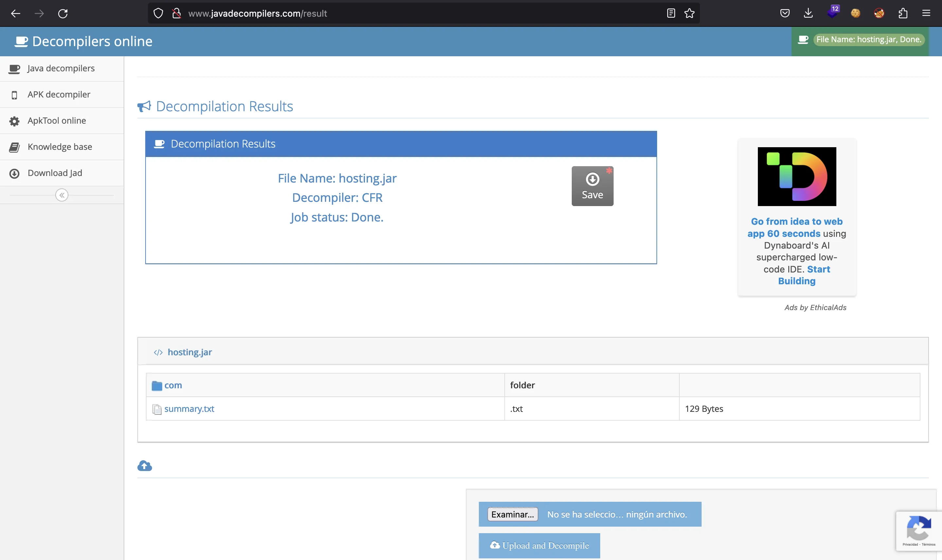Open ApkTool online in sidebar
942x560 pixels.
point(62,121)
